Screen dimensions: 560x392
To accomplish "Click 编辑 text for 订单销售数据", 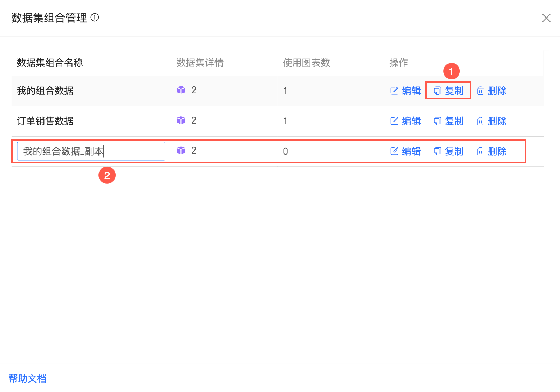I will click(x=411, y=121).
